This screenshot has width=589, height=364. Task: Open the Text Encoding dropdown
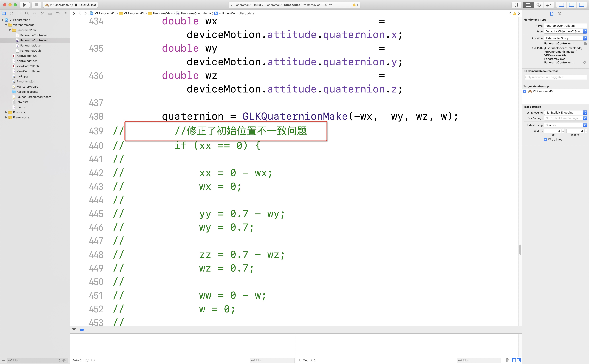coord(565,113)
